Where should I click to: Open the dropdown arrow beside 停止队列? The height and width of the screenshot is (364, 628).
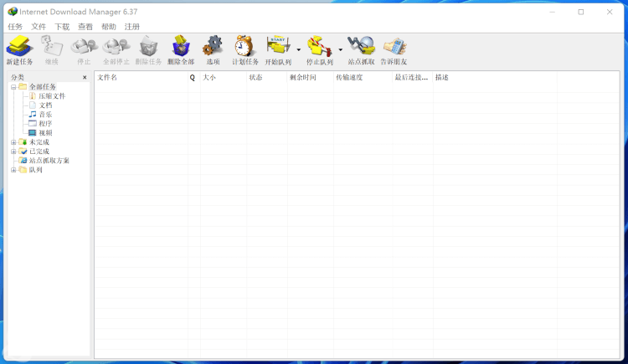pos(341,49)
